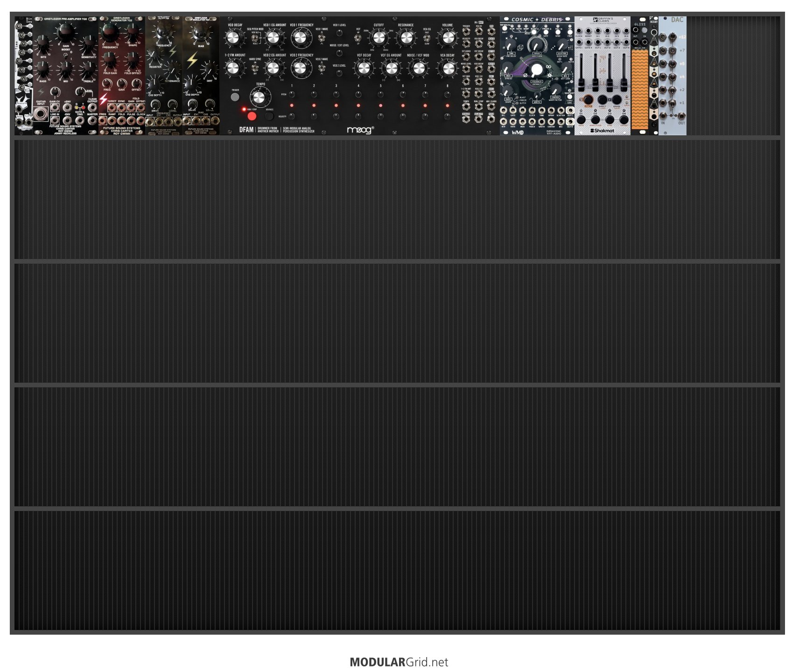Click the VCO 2 Frequency knob
The width and height of the screenshot is (799, 672).
(x=301, y=68)
